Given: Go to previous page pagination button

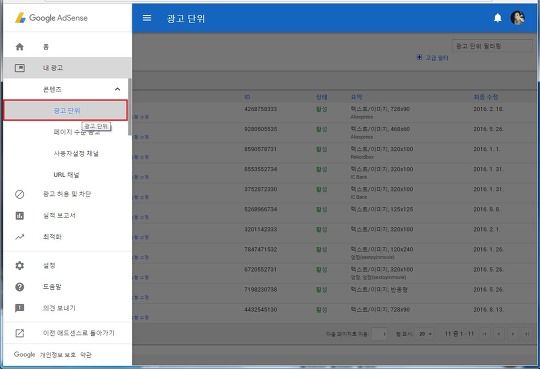Looking at the screenshot, I should 499,334.
